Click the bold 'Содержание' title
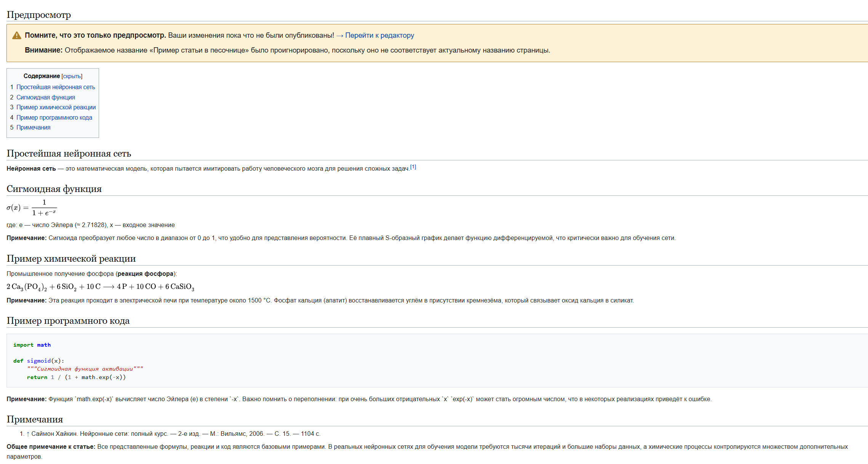868x464 pixels. pyautogui.click(x=42, y=76)
